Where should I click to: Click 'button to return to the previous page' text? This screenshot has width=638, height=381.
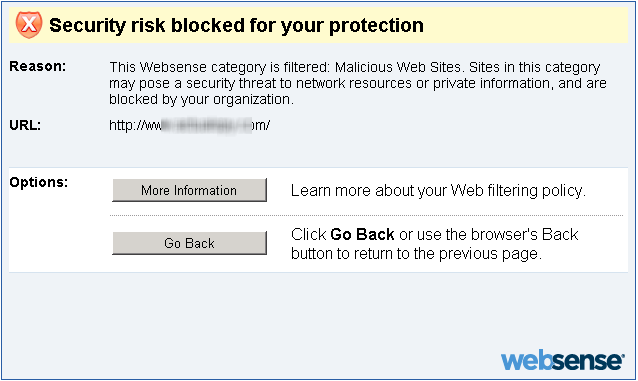point(416,254)
